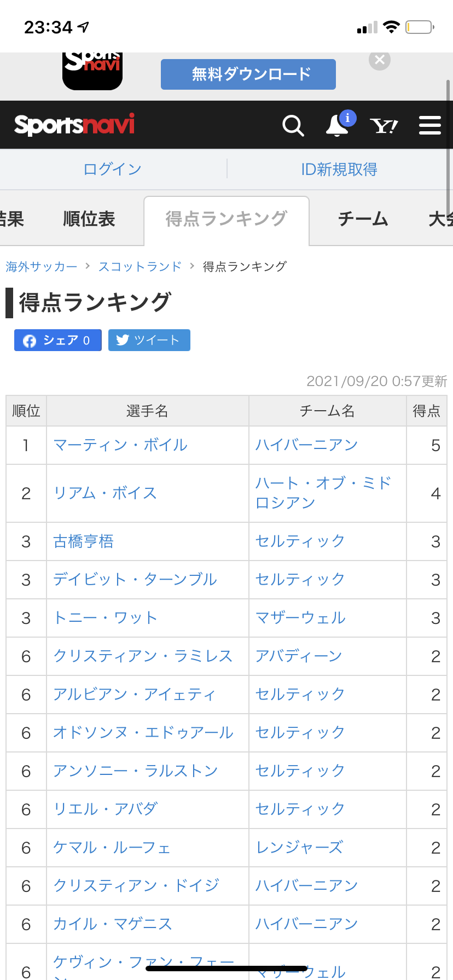Open player マーティン・ボイル's page

click(x=120, y=445)
